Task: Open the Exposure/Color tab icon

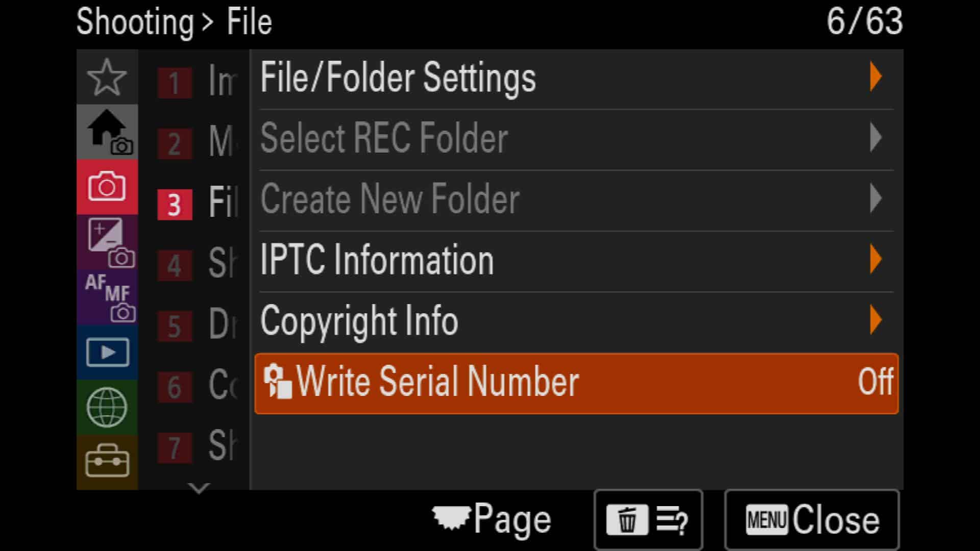Action: [x=107, y=242]
